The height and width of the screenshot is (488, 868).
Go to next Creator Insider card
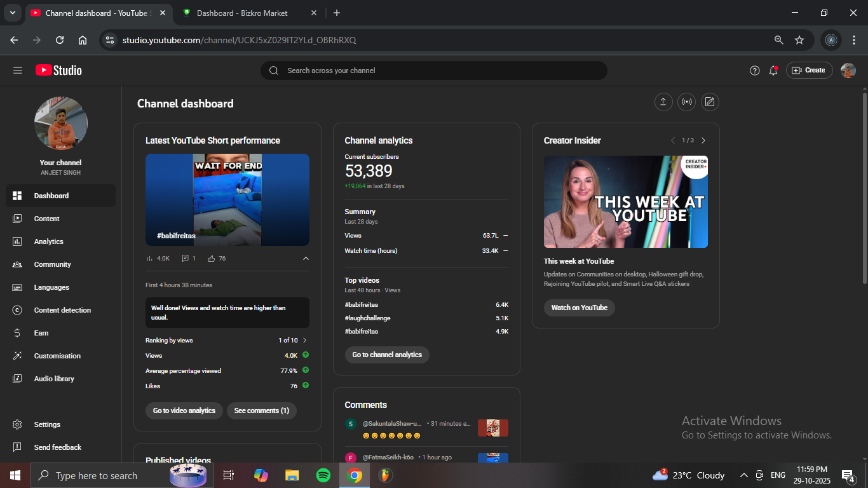click(x=703, y=140)
